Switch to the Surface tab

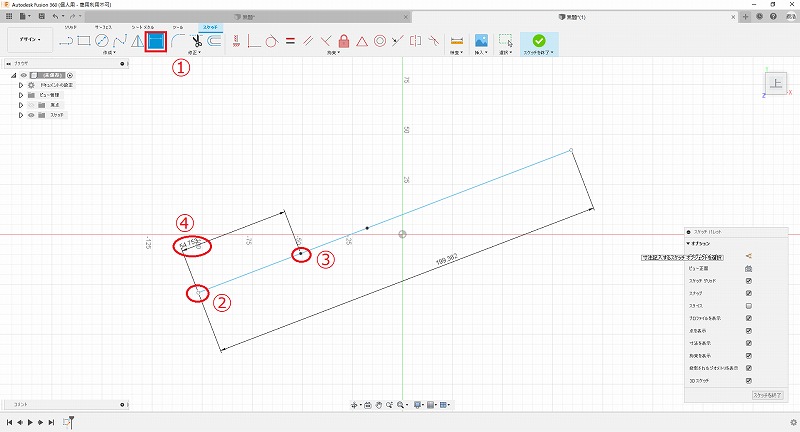(105, 25)
